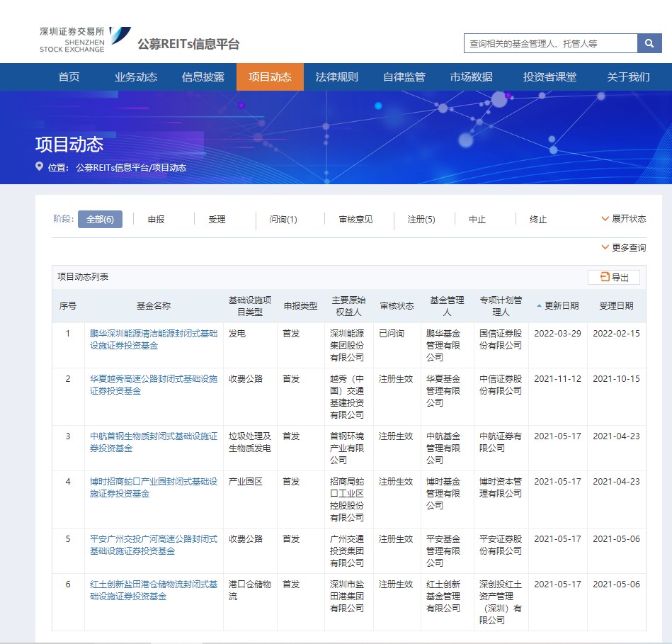Click the search magnifier icon button

pyautogui.click(x=649, y=43)
